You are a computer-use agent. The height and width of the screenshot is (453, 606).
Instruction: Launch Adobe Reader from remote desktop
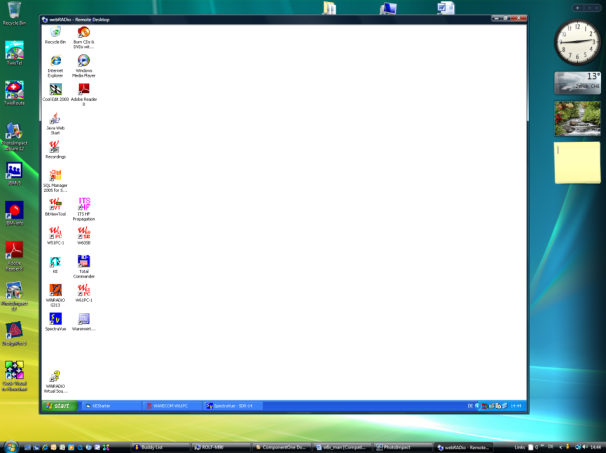(84, 90)
